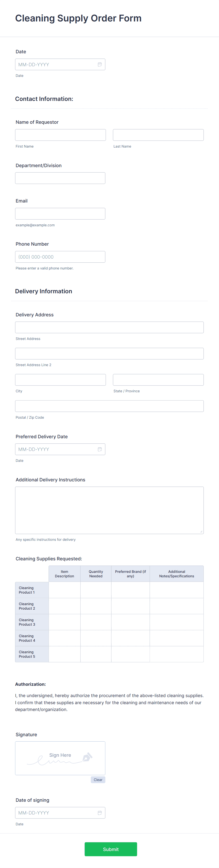Click the Email input field
This screenshot has width=219, height=868.
click(x=60, y=213)
